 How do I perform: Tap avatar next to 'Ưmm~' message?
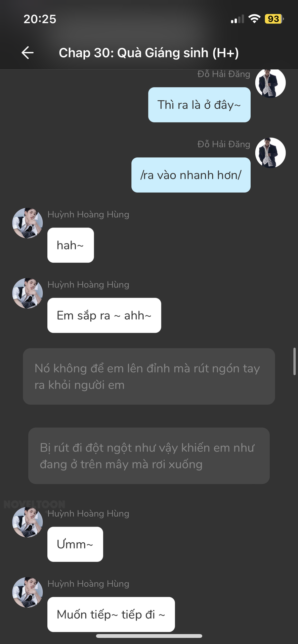point(28,522)
